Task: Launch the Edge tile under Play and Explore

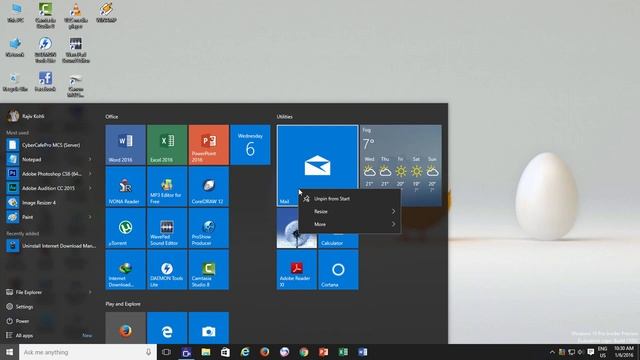Action: click(167, 328)
